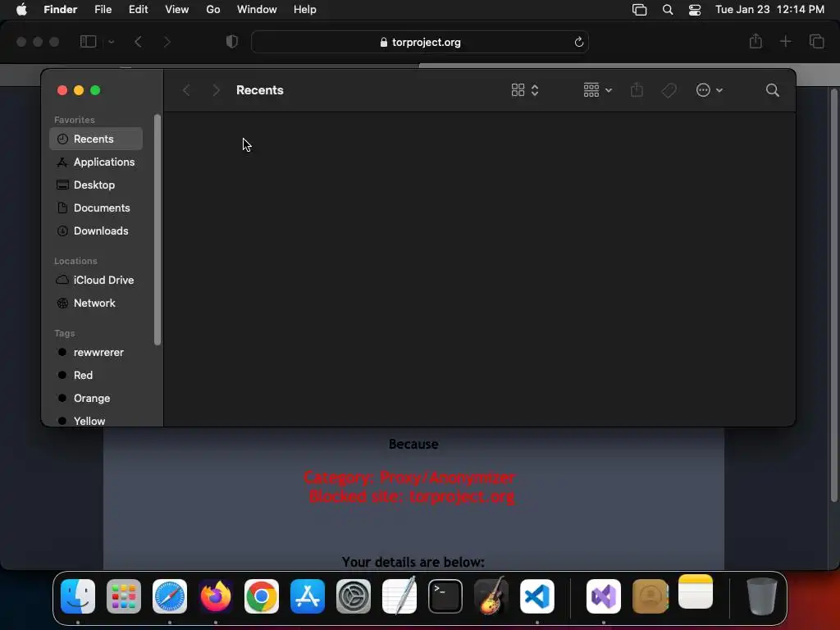Open the Window menu
Image resolution: width=840 pixels, height=630 pixels.
tap(257, 10)
